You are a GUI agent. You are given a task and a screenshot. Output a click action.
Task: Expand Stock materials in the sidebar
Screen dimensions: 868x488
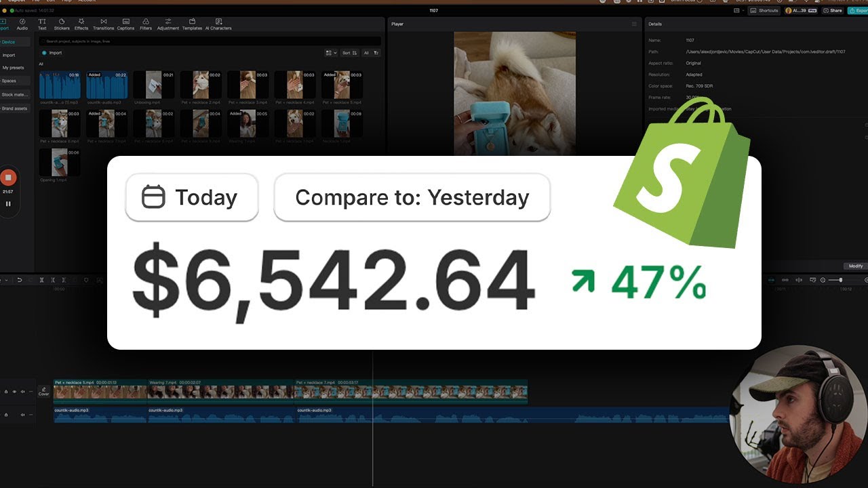15,95
